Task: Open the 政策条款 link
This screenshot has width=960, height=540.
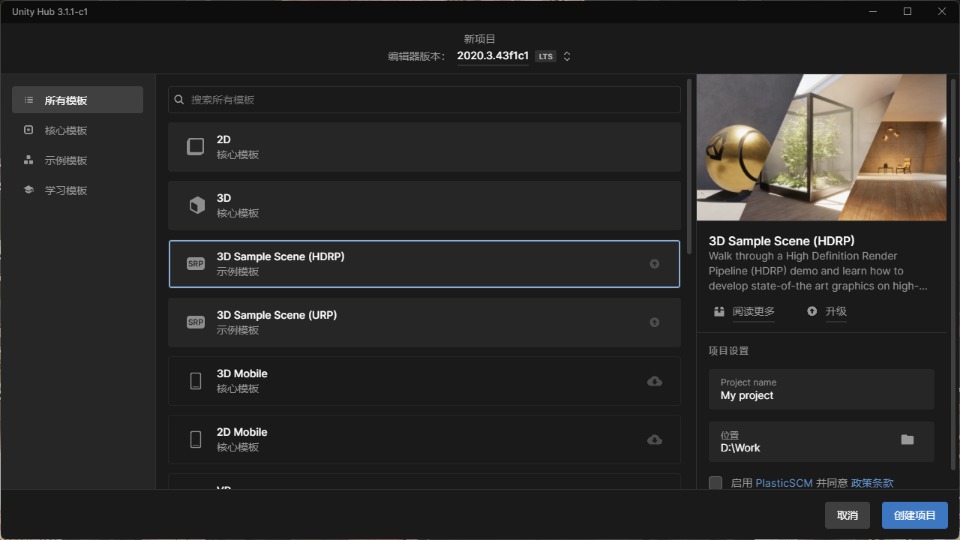Action: point(872,483)
